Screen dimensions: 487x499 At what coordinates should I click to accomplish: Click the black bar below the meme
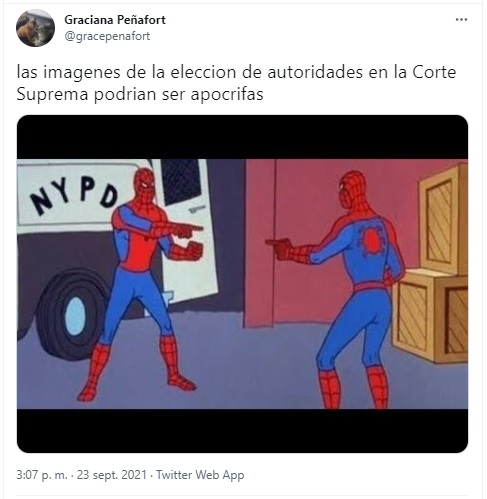click(242, 430)
